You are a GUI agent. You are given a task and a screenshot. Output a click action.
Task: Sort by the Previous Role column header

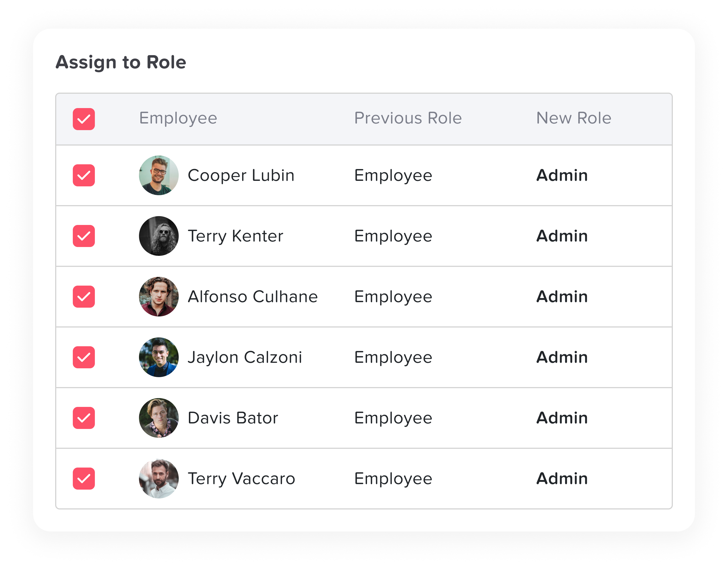coord(408,118)
